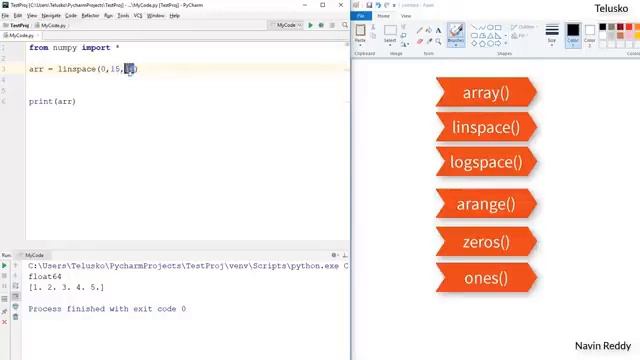
Task: Select the MyCode.py editor tab
Action: (20, 36)
